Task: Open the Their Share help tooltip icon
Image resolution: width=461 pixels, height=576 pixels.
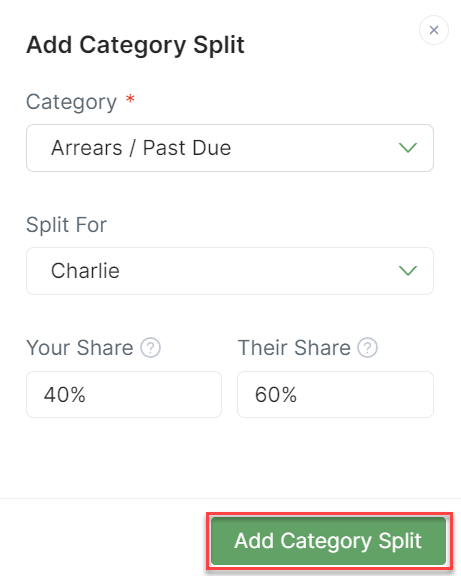Action: [x=368, y=348]
